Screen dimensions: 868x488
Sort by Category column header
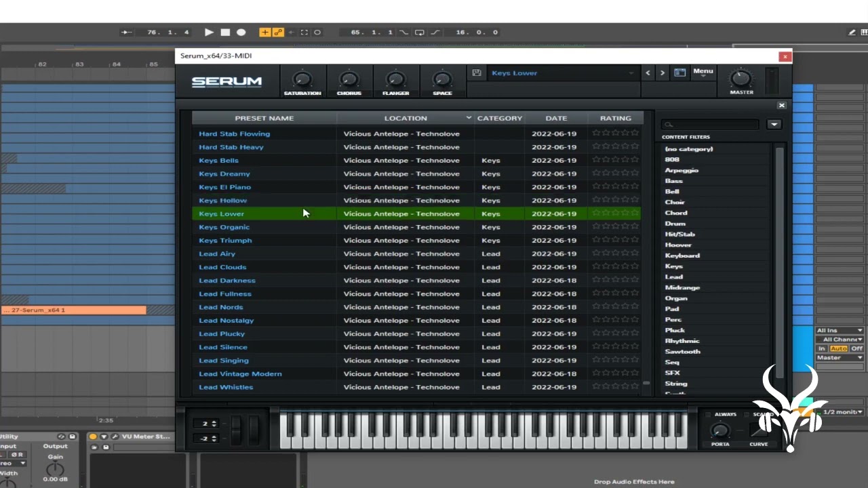500,118
